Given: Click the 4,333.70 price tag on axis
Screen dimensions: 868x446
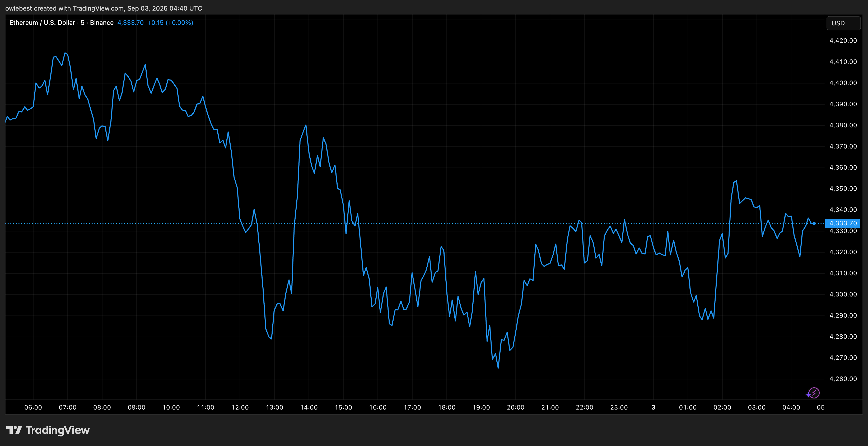Looking at the screenshot, I should point(843,223).
